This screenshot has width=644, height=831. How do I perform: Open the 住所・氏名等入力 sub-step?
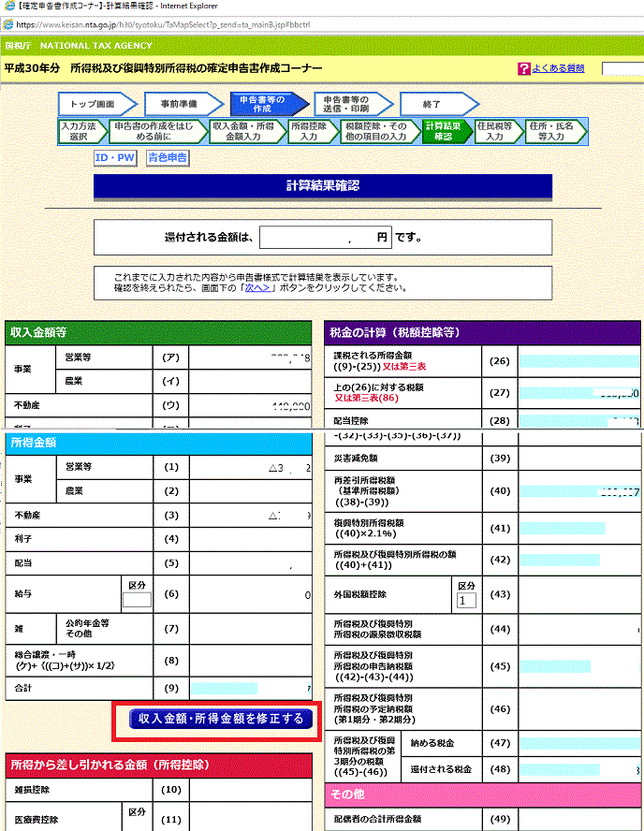552,131
